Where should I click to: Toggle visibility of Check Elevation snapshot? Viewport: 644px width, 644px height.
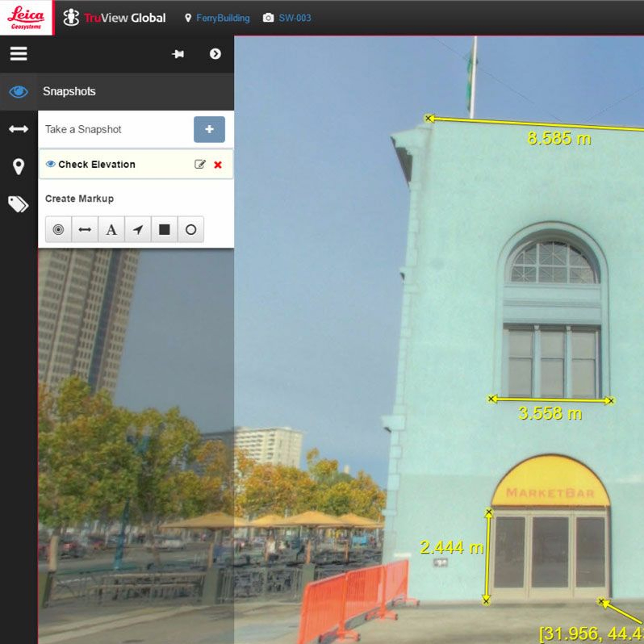[x=50, y=164]
